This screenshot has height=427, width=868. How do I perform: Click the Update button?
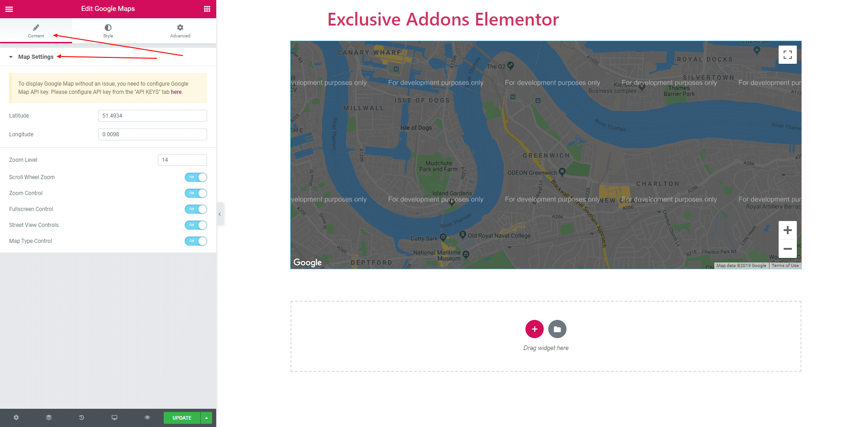pyautogui.click(x=182, y=418)
